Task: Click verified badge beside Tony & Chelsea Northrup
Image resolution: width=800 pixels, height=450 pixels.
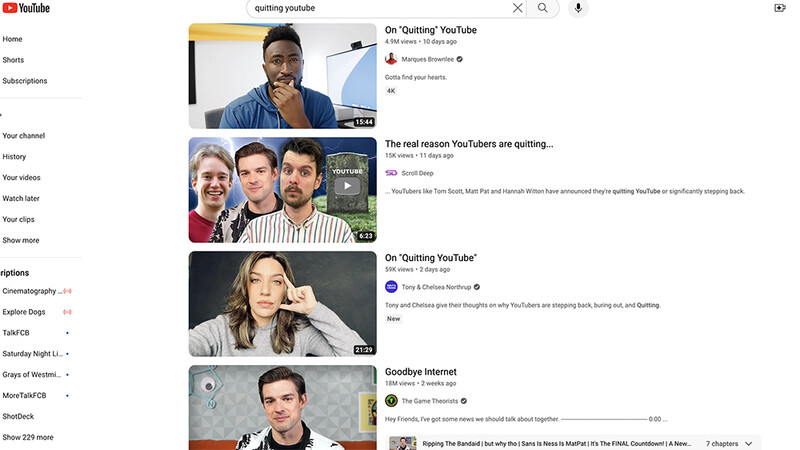Action: [477, 287]
